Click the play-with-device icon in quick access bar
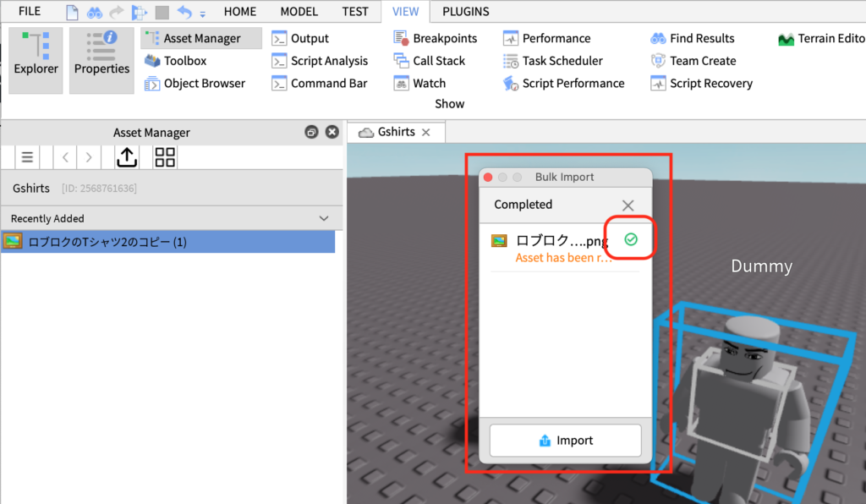The image size is (866, 504). coord(140,12)
